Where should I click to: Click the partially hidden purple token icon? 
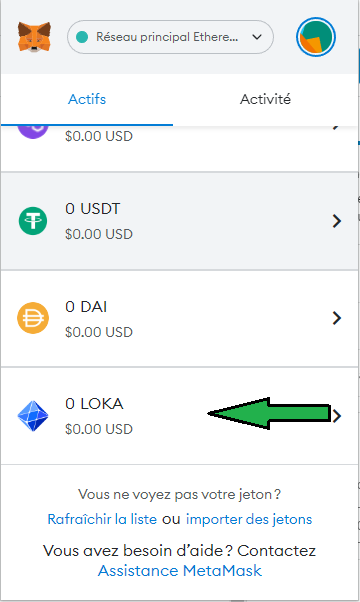[x=33, y=132]
